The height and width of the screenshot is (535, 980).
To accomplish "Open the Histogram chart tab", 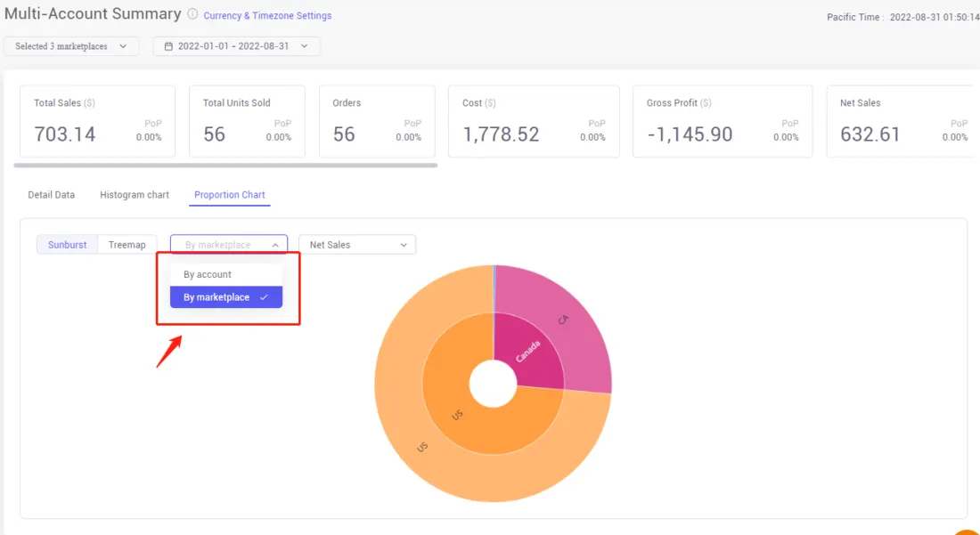I will (x=134, y=194).
